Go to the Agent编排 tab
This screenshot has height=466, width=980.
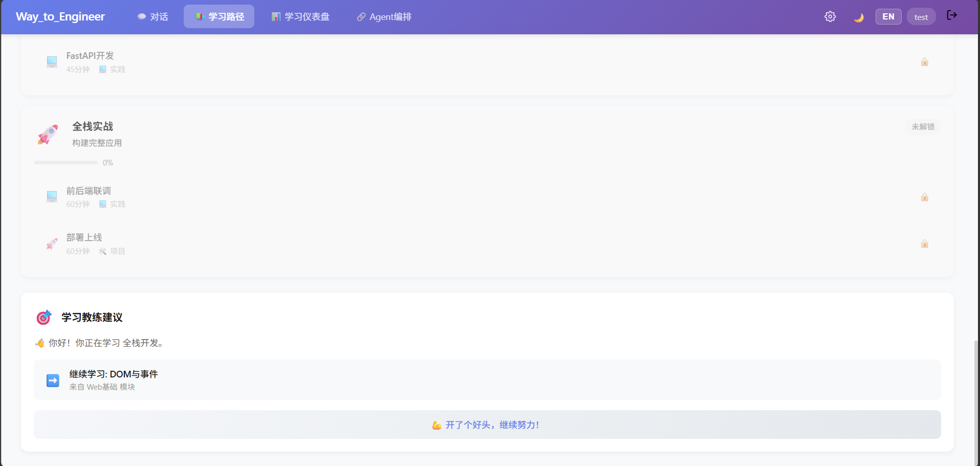click(384, 17)
